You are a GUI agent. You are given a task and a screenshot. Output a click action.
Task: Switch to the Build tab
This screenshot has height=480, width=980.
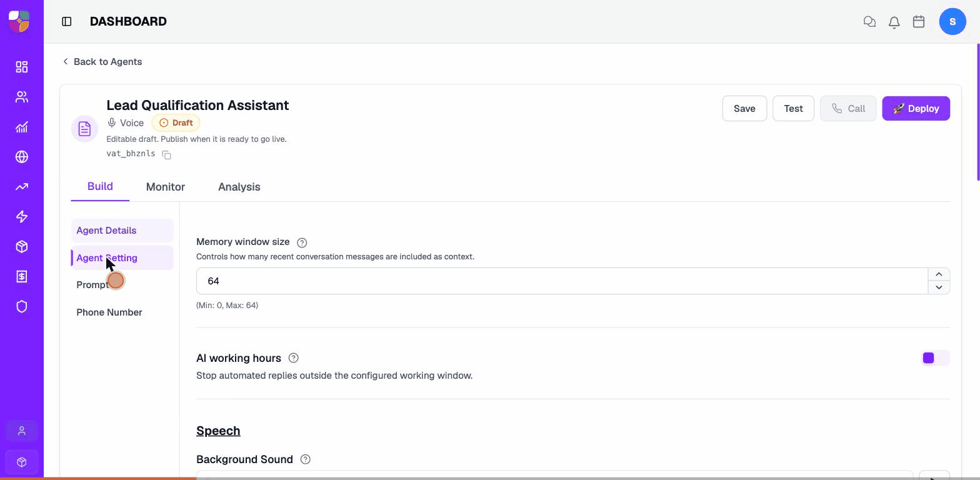coord(100,187)
